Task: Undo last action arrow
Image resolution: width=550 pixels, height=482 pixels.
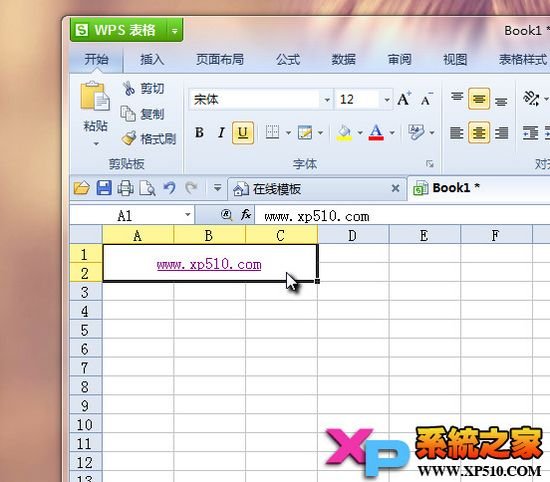Action: pyautogui.click(x=169, y=188)
